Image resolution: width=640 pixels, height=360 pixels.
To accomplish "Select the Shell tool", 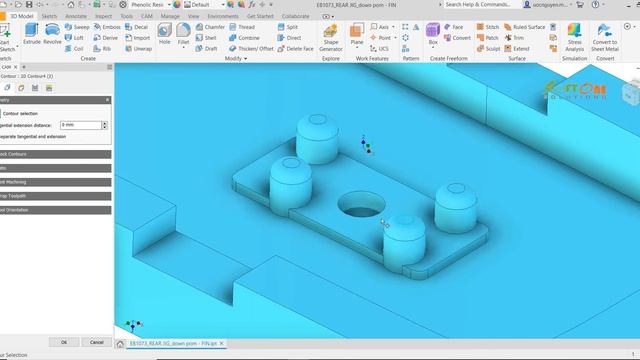I will pos(206,38).
